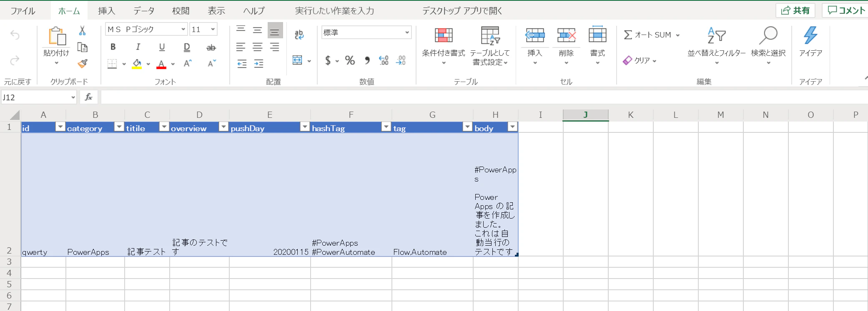The image size is (868, 311).
Task: Open the 標準 number format dropdown
Action: [x=407, y=32]
